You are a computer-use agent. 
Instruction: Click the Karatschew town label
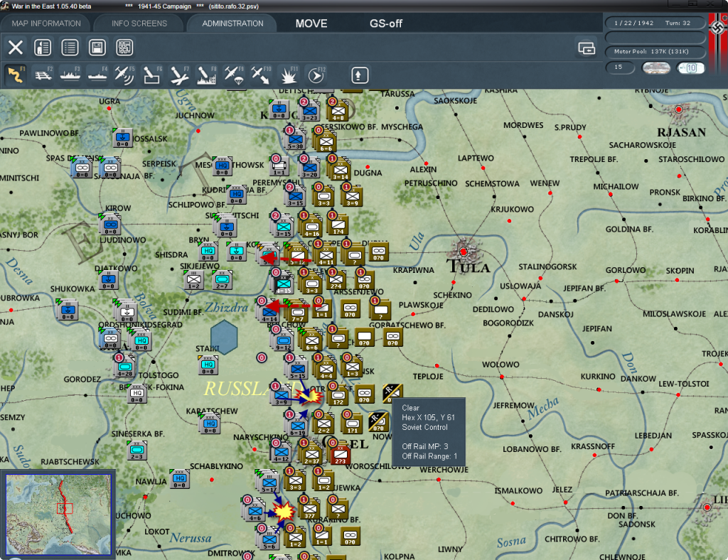point(212,411)
